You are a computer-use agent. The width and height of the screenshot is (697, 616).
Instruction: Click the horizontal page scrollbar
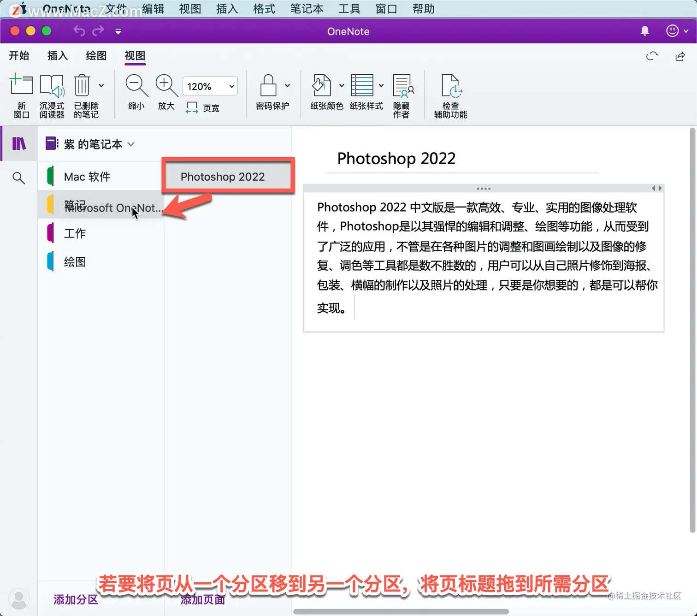pyautogui.click(x=401, y=611)
